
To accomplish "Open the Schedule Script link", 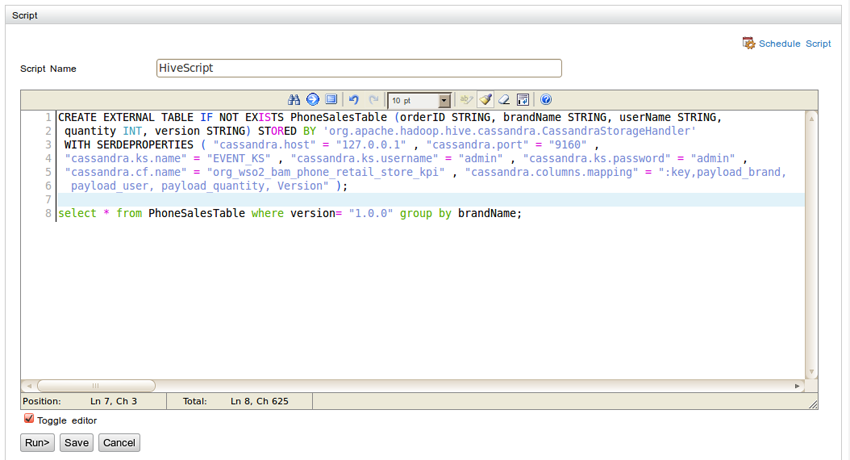I will 795,44.
